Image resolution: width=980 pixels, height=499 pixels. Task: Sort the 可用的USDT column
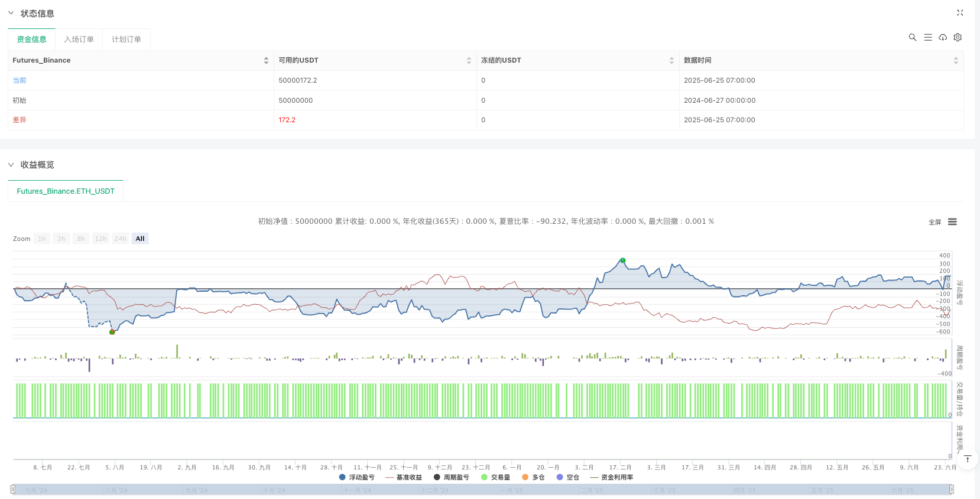tap(469, 60)
